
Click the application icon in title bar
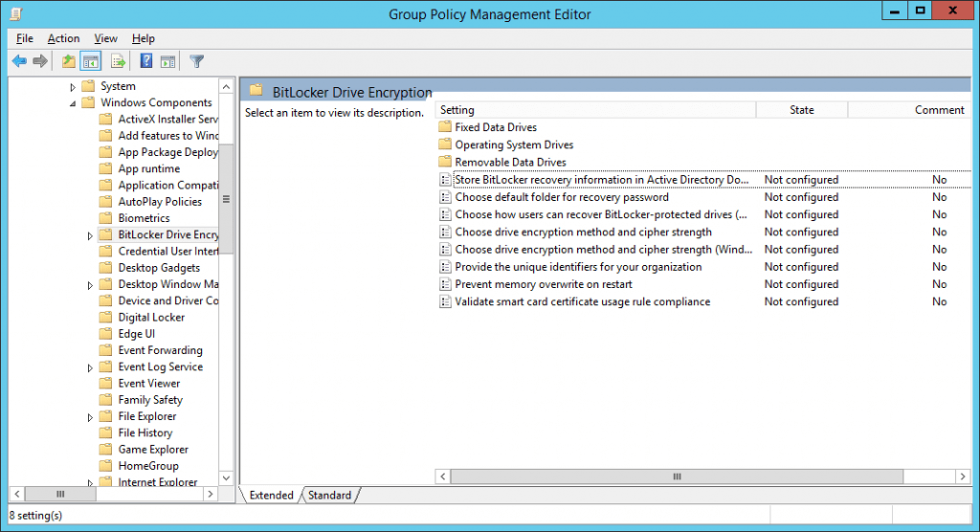pyautogui.click(x=15, y=13)
